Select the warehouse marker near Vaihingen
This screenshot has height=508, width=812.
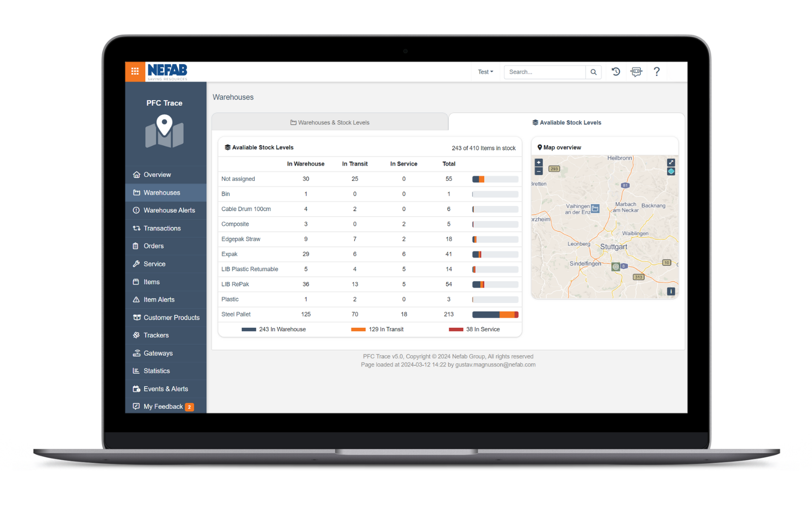point(595,208)
